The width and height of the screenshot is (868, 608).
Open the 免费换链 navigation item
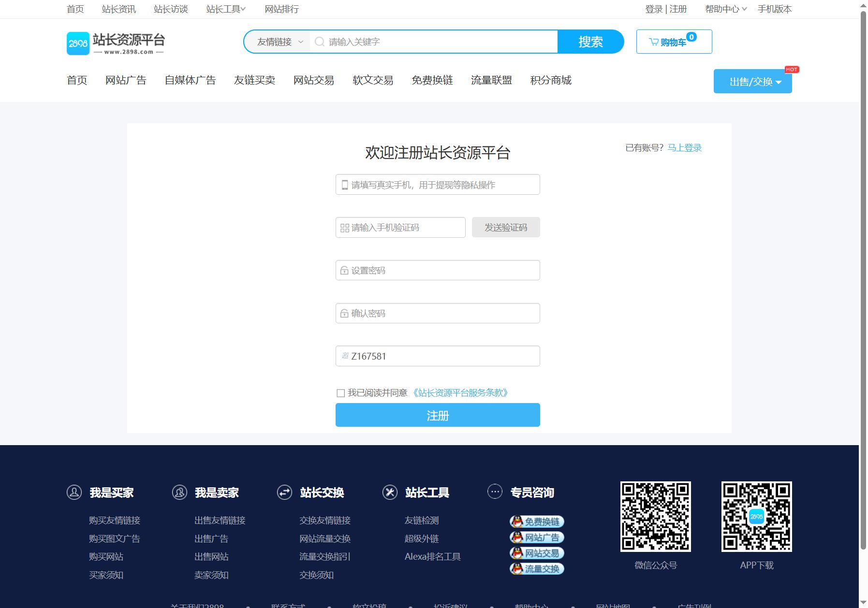coord(432,80)
